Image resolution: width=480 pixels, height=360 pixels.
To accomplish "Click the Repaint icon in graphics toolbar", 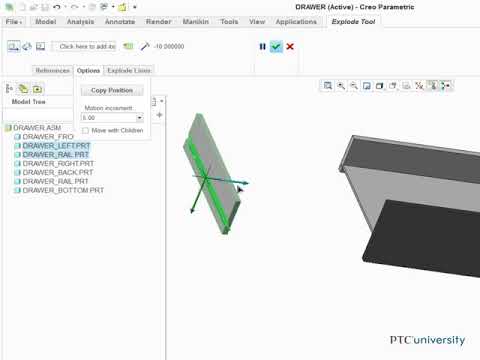I will (x=367, y=86).
